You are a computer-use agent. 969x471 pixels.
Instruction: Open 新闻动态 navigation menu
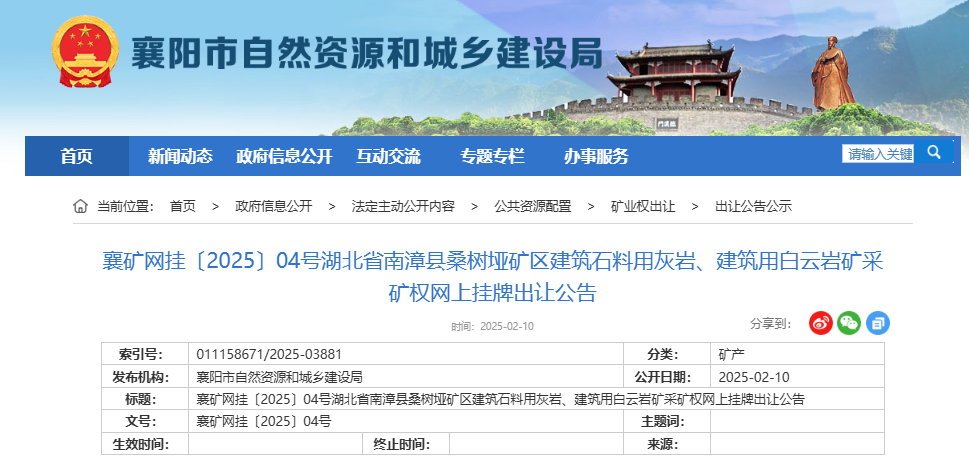180,156
